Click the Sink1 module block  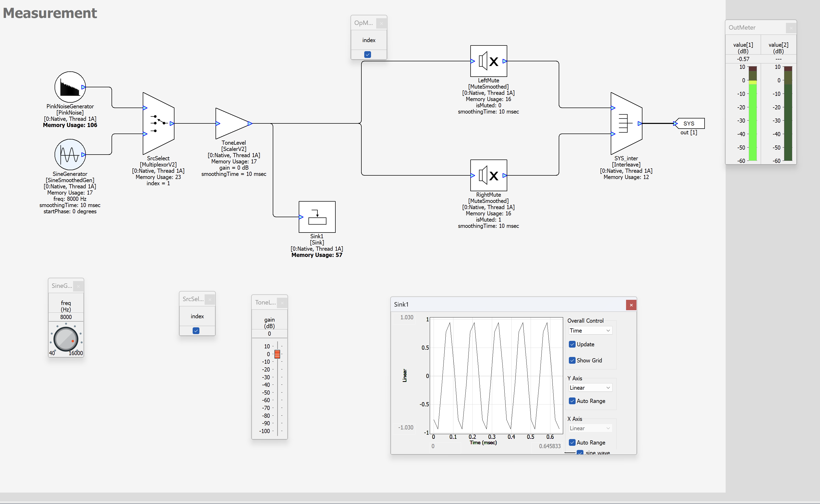(317, 217)
